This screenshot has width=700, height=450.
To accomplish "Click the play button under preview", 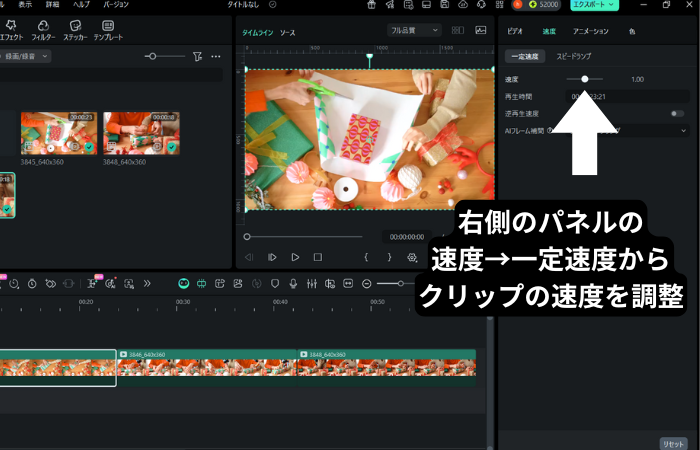I will pyautogui.click(x=295, y=257).
